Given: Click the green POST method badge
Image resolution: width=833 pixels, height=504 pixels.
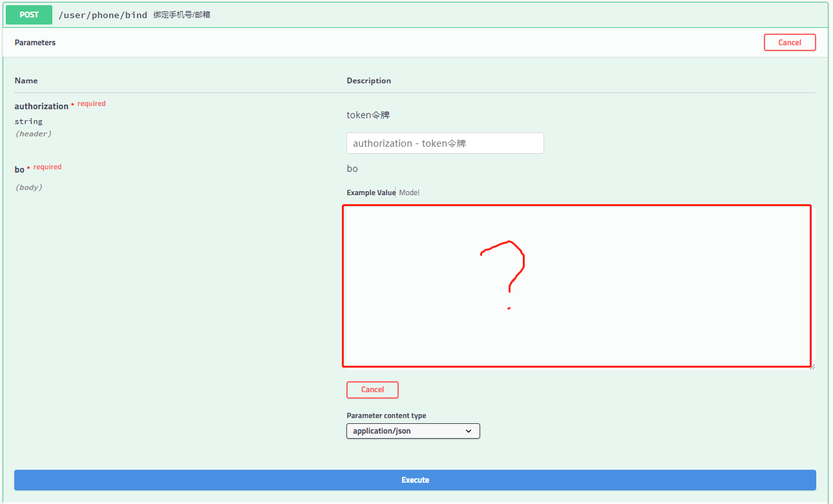Looking at the screenshot, I should (29, 14).
